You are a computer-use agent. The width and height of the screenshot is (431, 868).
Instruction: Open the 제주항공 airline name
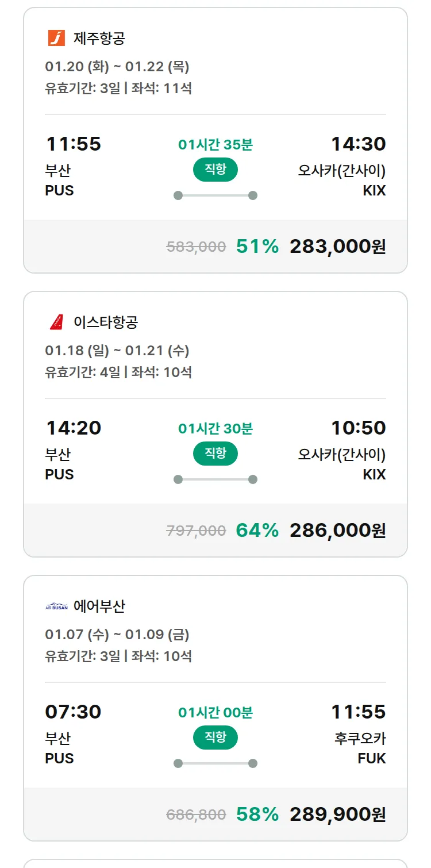click(99, 39)
